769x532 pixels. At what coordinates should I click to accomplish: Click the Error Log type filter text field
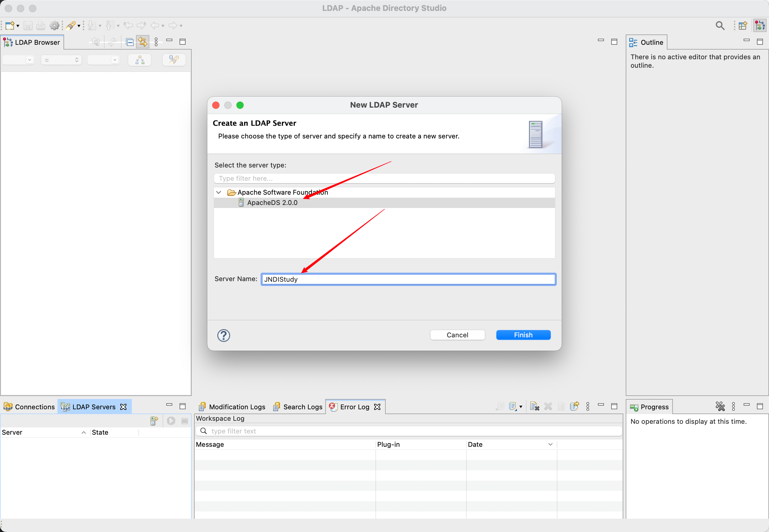click(x=408, y=431)
